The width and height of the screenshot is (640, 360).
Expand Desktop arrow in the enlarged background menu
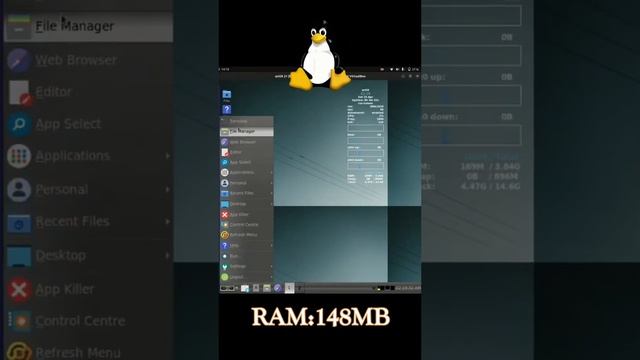click(168, 256)
